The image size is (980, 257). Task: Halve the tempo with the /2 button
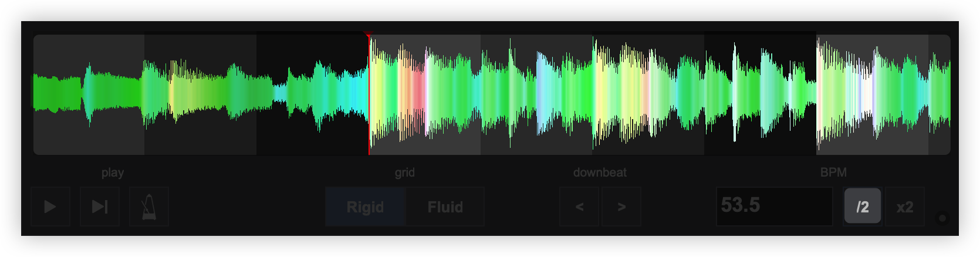862,207
